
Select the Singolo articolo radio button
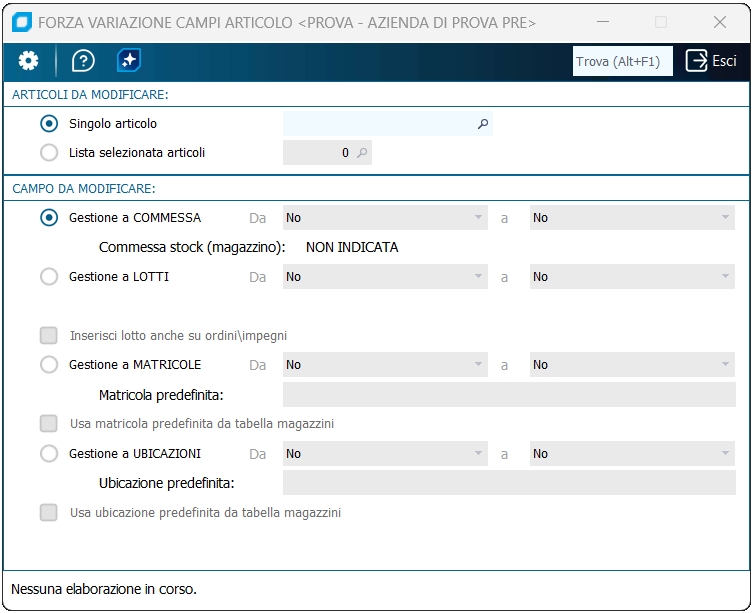(49, 124)
